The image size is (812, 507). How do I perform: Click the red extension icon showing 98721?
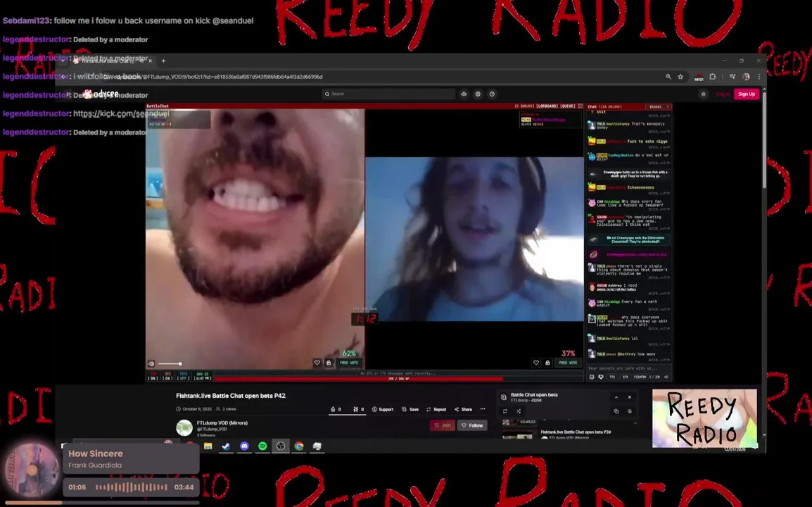[x=699, y=77]
